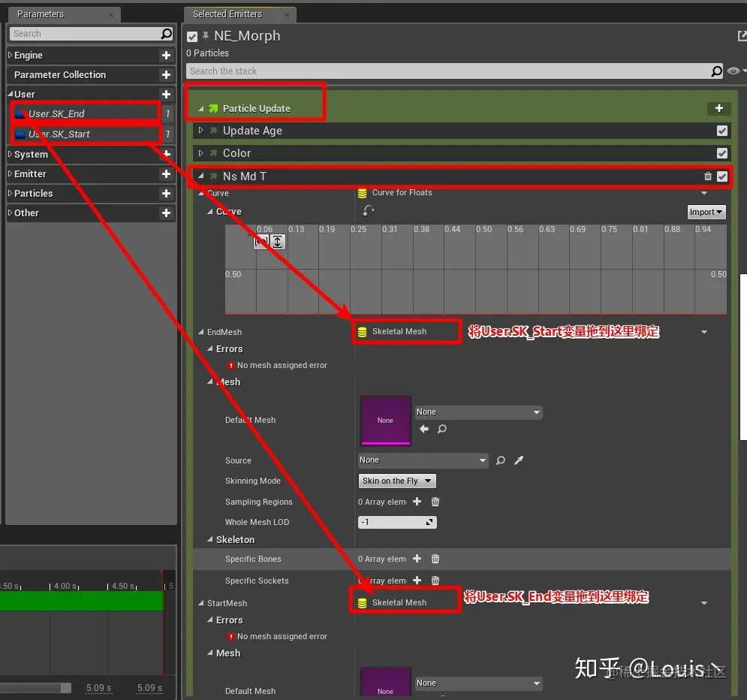Screen dimensions: 747x700
Task: Add a Specific Sockets array element
Action: [417, 580]
